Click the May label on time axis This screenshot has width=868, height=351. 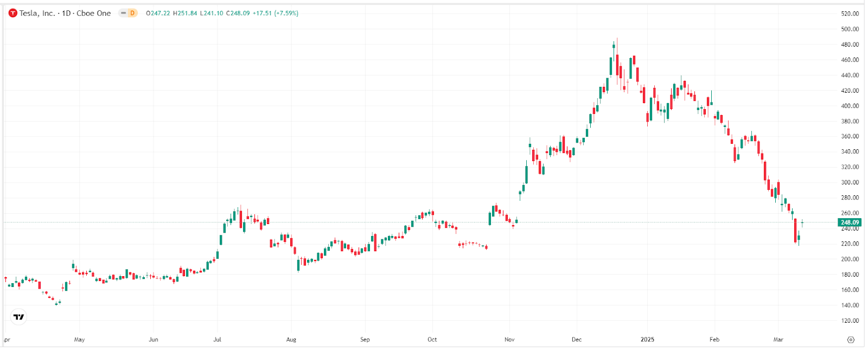pos(79,340)
